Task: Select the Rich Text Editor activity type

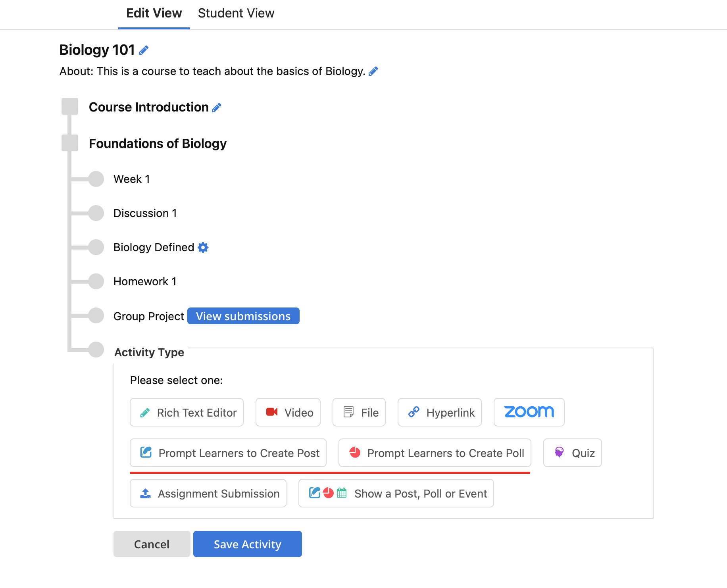Action: pyautogui.click(x=187, y=412)
